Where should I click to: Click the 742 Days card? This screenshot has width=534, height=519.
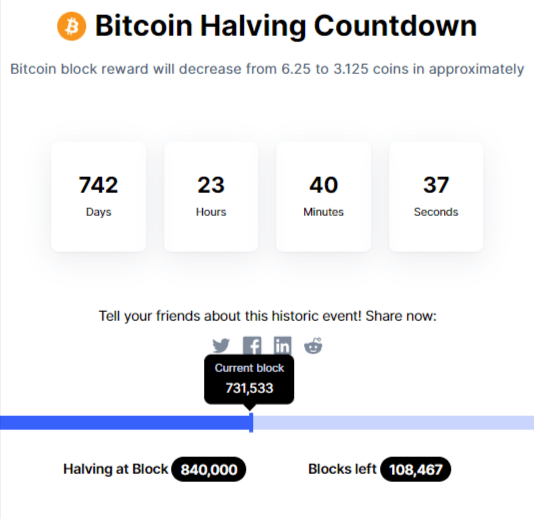pos(98,197)
